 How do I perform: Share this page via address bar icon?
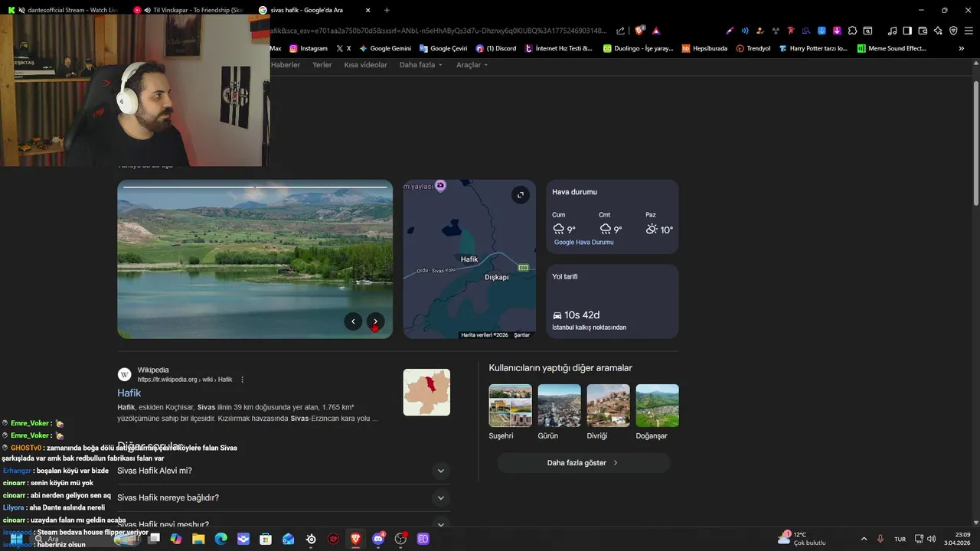(620, 31)
